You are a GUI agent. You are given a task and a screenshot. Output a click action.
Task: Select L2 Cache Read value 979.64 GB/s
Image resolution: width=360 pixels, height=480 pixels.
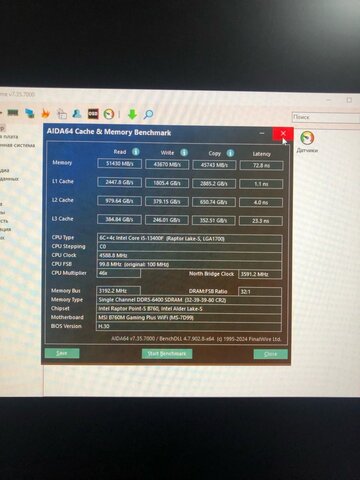click(119, 201)
